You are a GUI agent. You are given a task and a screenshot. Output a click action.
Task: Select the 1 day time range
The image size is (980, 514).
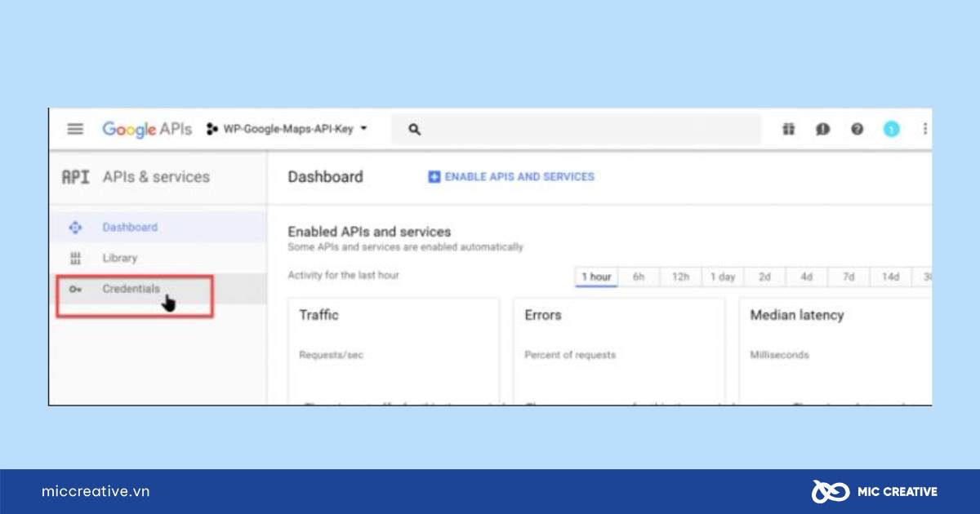pyautogui.click(x=723, y=277)
